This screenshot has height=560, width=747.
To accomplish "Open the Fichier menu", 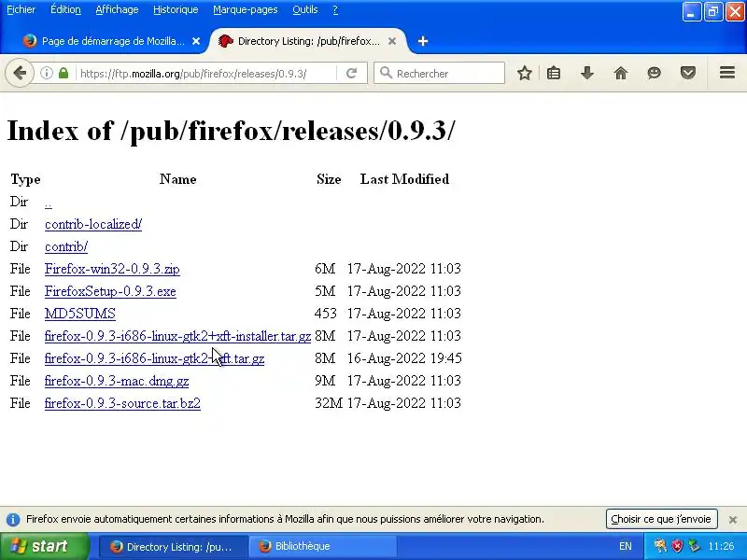I will pyautogui.click(x=21, y=9).
